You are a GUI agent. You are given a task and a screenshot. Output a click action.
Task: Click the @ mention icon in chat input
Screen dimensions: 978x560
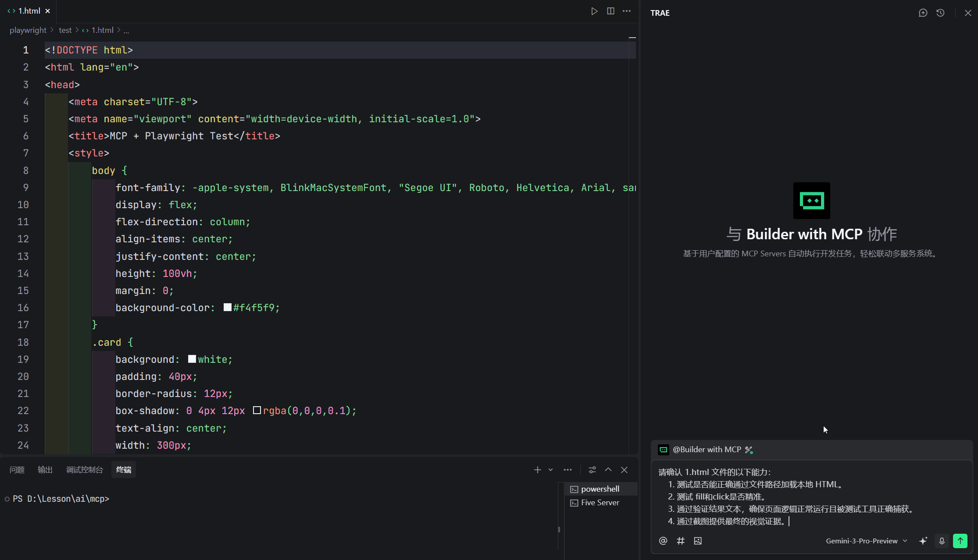pos(663,541)
